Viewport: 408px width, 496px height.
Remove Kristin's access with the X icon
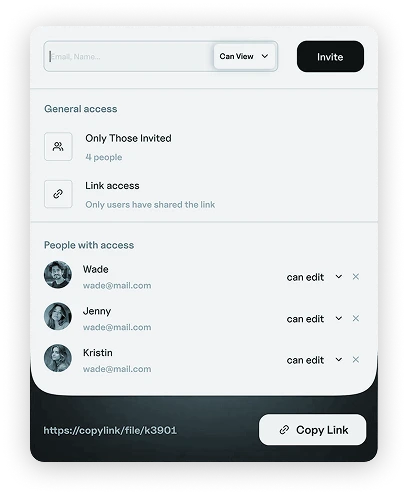click(x=356, y=360)
